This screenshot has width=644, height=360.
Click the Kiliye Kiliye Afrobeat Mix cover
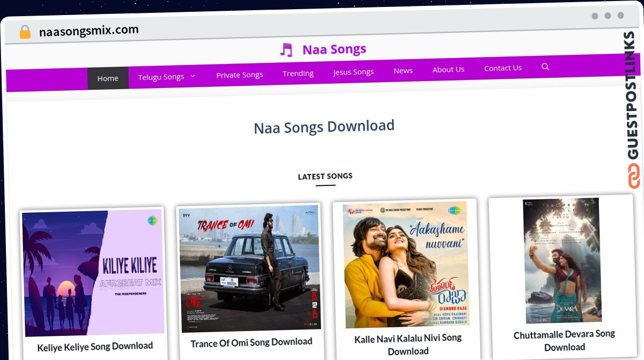coord(93,273)
